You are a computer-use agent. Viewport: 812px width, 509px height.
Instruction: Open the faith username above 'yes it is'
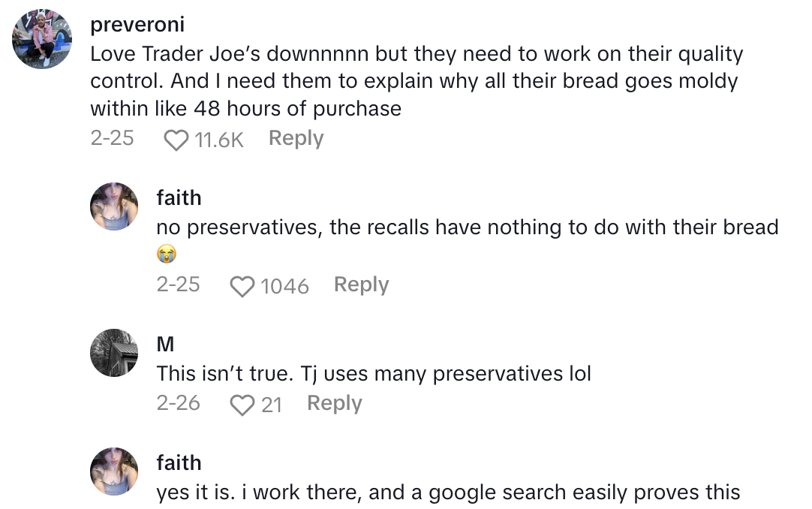179,462
